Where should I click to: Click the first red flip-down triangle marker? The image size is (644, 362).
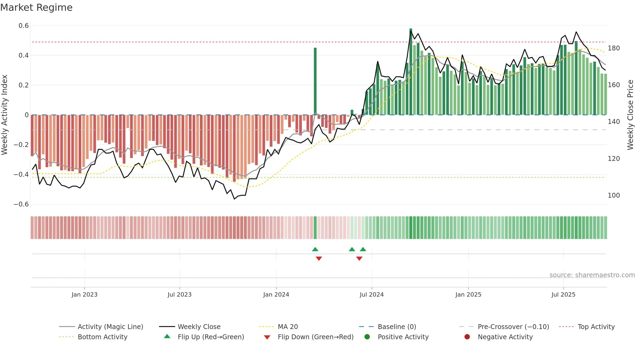[x=319, y=258]
